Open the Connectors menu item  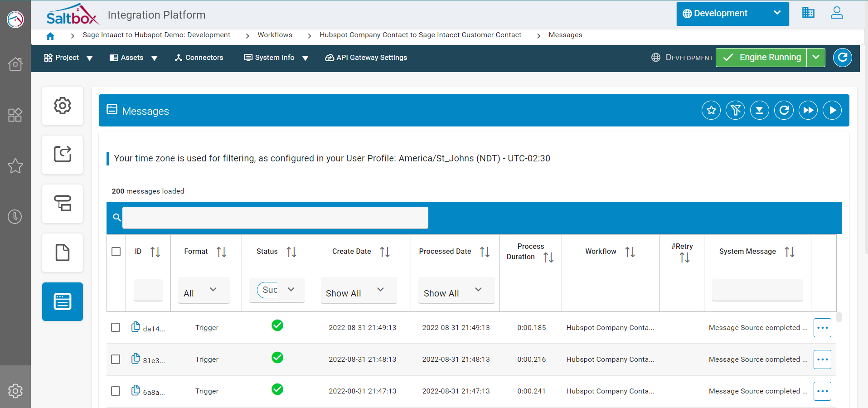pos(199,58)
